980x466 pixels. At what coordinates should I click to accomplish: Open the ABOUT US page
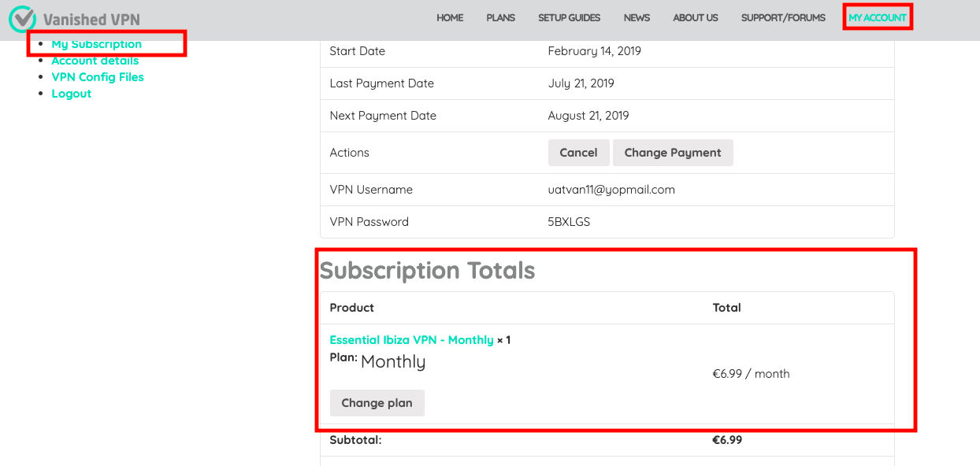pos(696,17)
